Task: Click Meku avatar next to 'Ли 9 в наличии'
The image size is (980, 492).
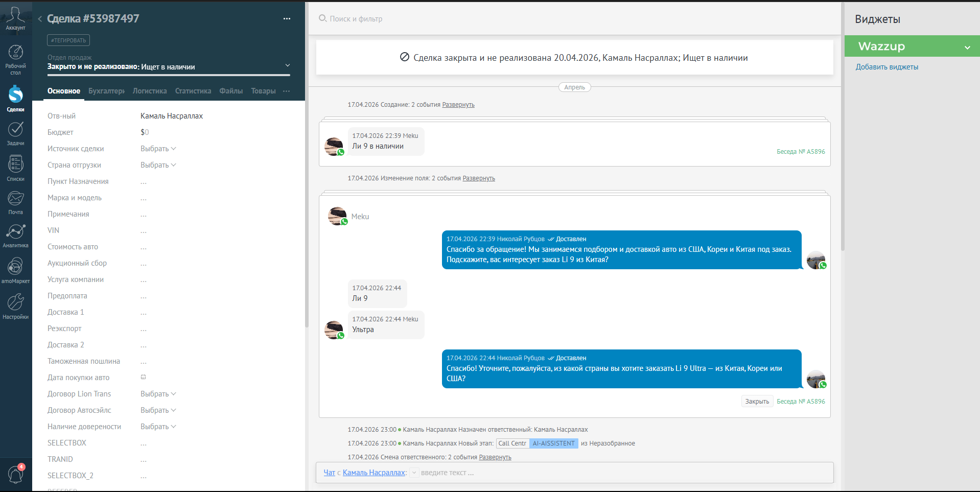Action: (x=334, y=147)
